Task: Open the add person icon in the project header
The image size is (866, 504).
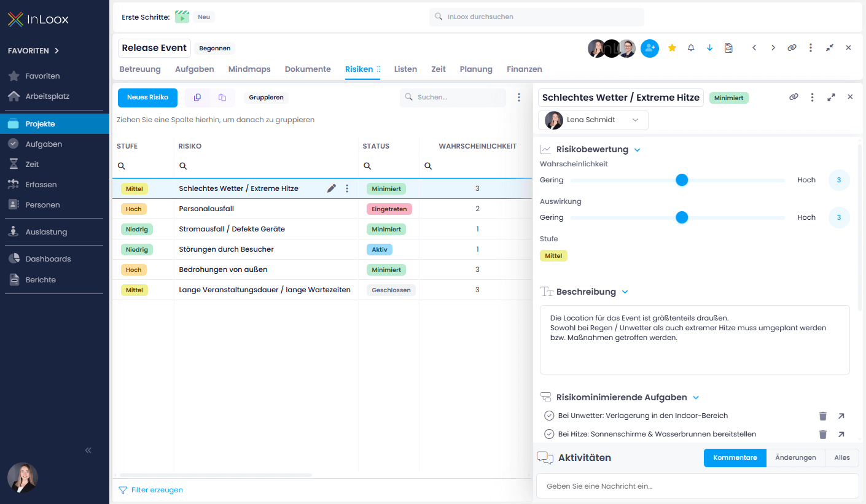Action: coord(650,47)
